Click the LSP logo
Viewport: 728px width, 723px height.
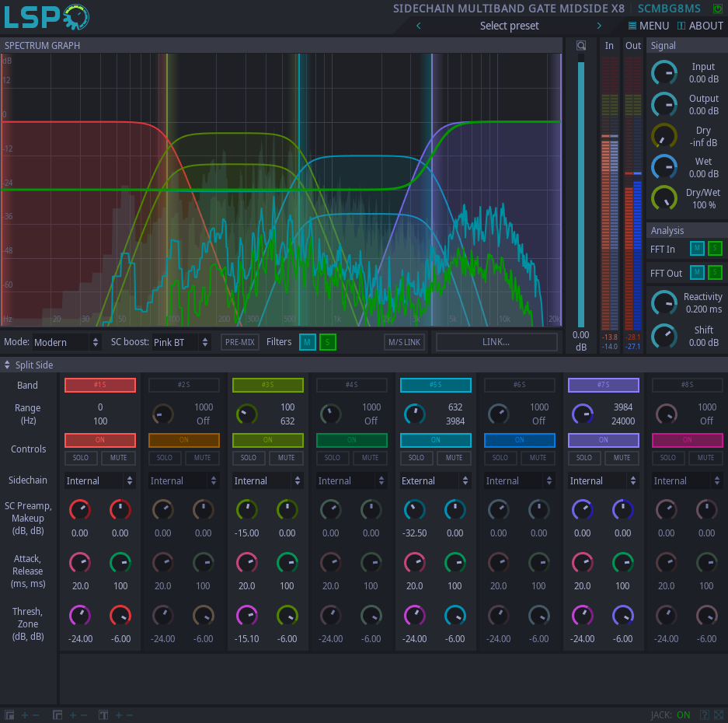click(x=47, y=17)
